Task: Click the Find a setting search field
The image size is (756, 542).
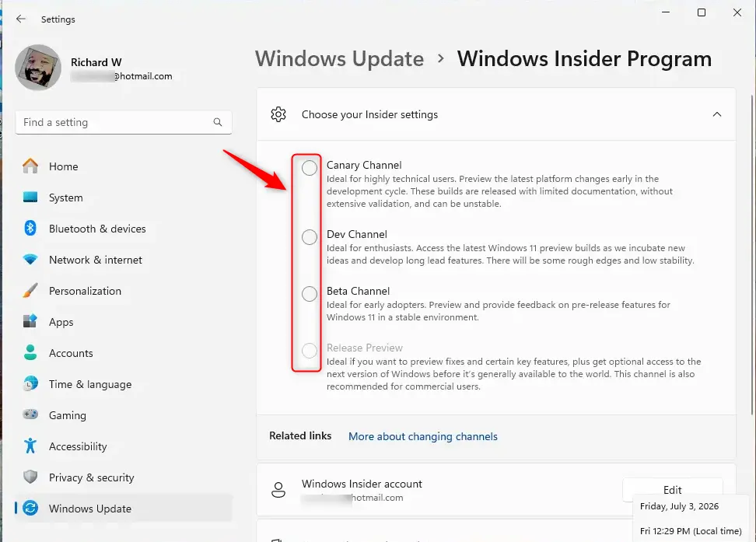Action: tap(124, 123)
